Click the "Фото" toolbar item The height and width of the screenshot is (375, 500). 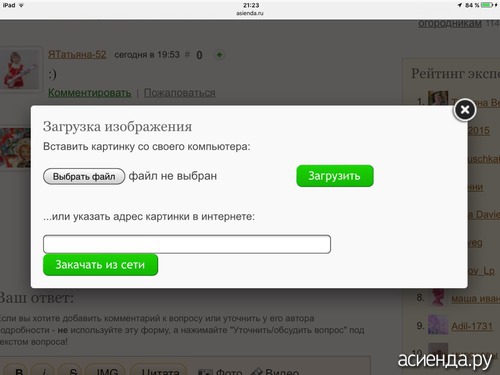click(x=220, y=371)
